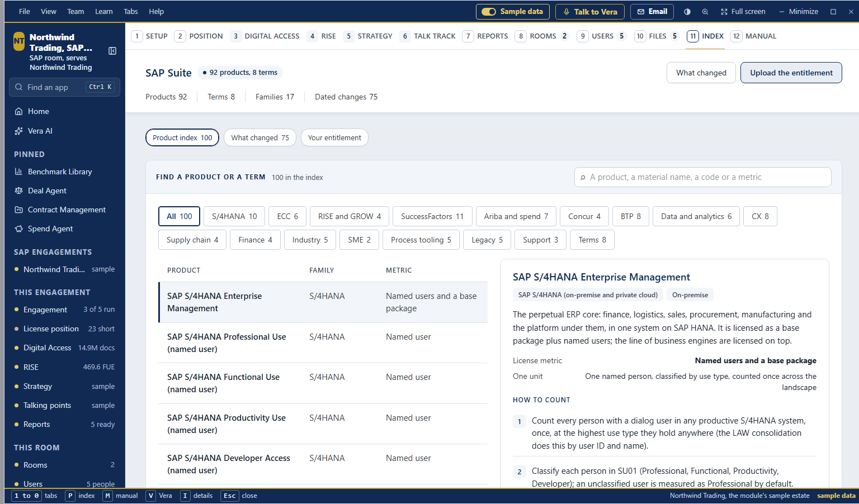Click the Dated changes 75 stat
Viewport: 859px width, 504px height.
[x=346, y=97]
